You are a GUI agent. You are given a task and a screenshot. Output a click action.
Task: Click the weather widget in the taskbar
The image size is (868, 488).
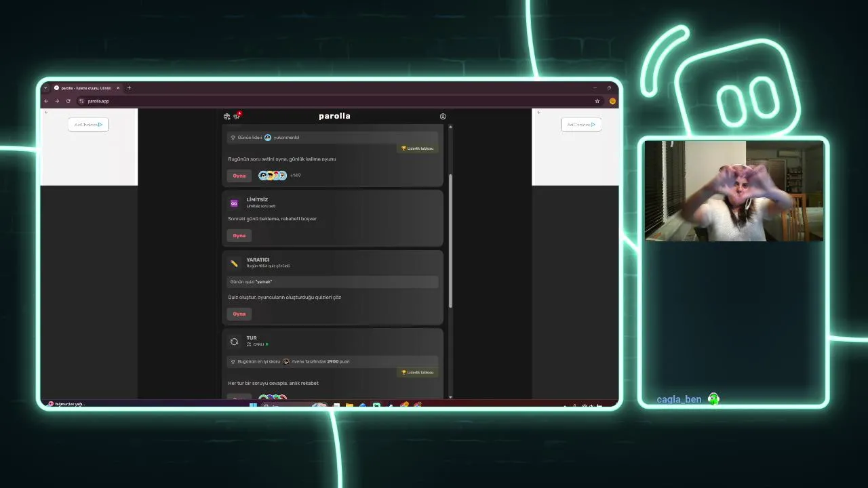66,404
